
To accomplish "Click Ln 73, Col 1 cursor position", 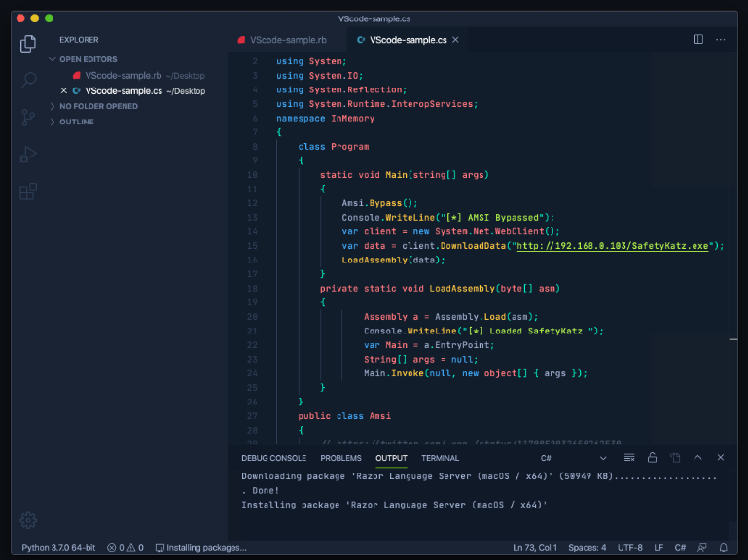I will coord(535,548).
